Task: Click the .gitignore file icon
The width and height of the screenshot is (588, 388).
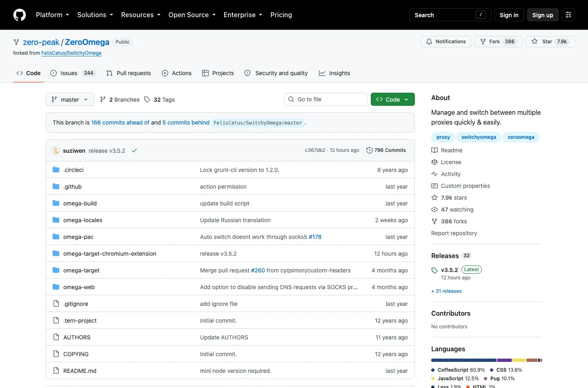Action: point(56,304)
